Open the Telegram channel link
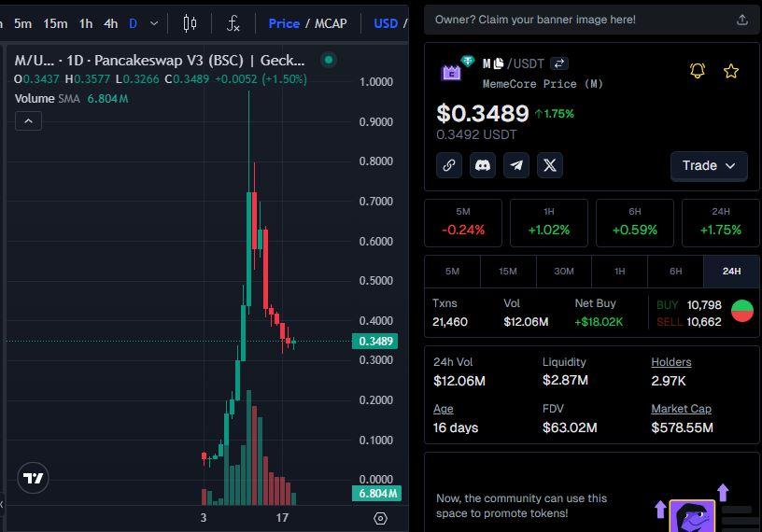This screenshot has width=762, height=532. pyautogui.click(x=516, y=165)
